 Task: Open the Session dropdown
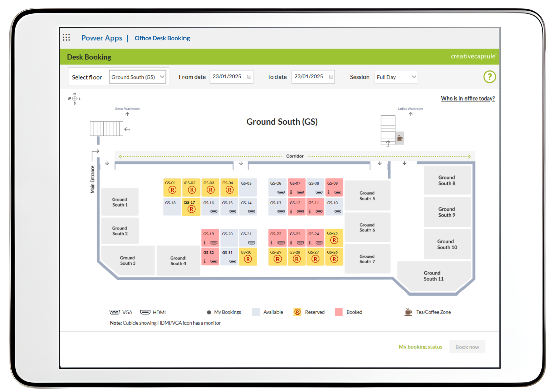pyautogui.click(x=396, y=77)
